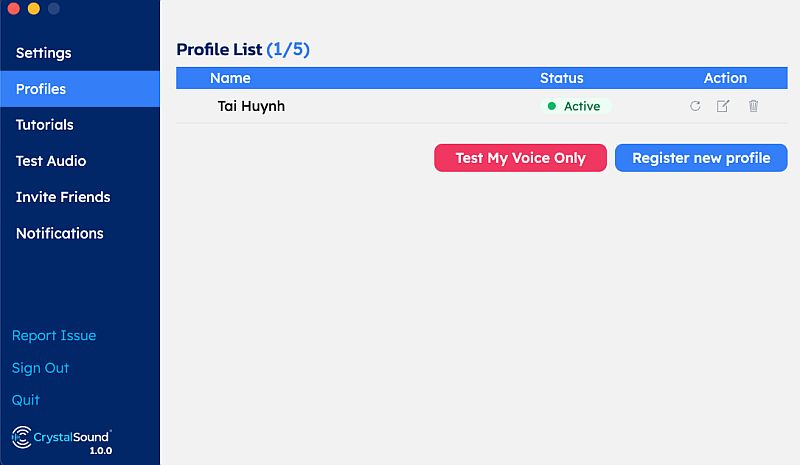Click the Status column header

click(x=561, y=78)
